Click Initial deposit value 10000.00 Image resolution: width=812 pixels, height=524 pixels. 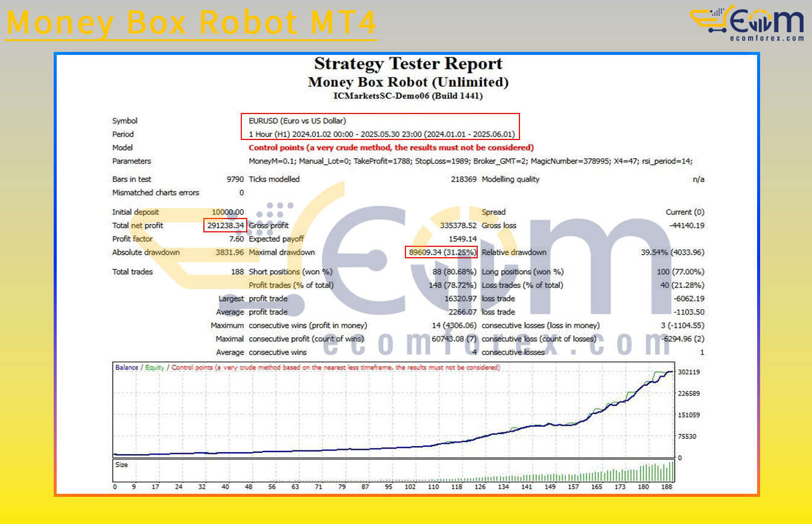point(228,212)
